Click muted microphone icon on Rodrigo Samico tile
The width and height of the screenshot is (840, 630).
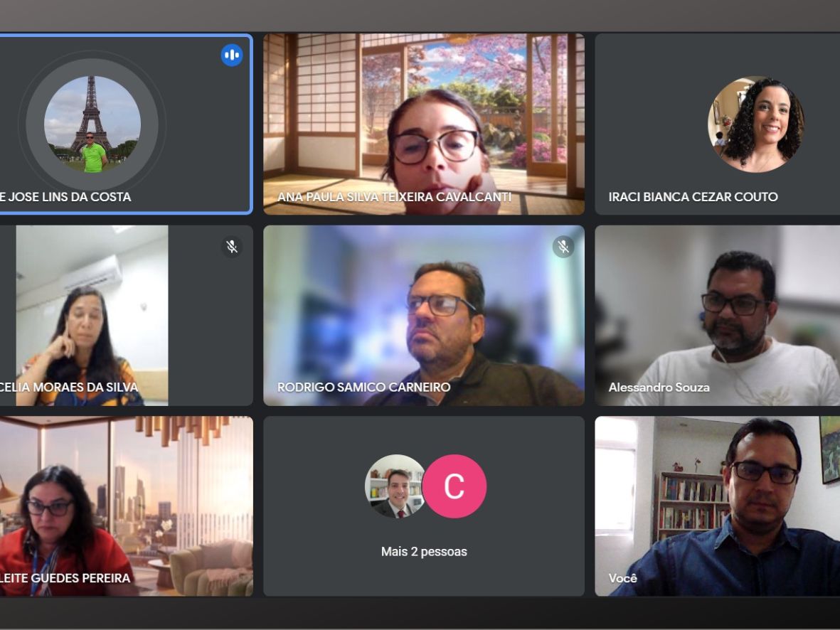point(563,247)
